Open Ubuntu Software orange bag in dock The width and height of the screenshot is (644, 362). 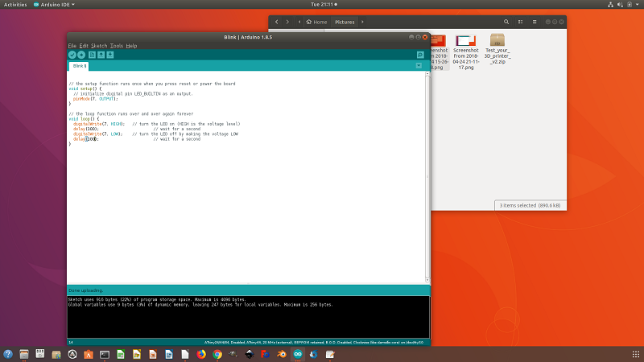89,354
